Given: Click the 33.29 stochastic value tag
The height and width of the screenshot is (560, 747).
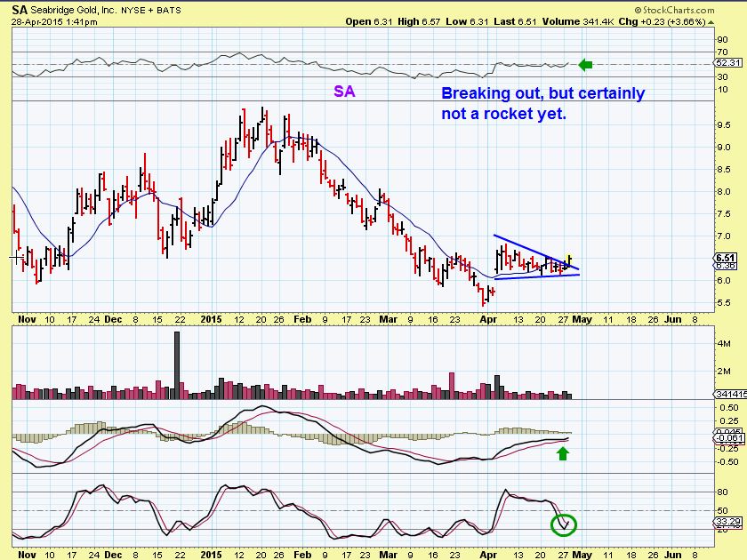Looking at the screenshot, I should coord(729,522).
